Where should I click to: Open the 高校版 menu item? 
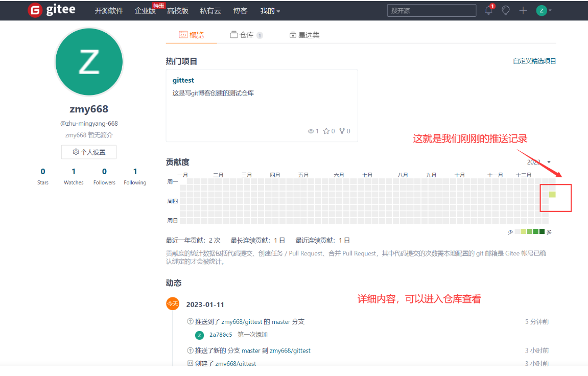coord(178,11)
